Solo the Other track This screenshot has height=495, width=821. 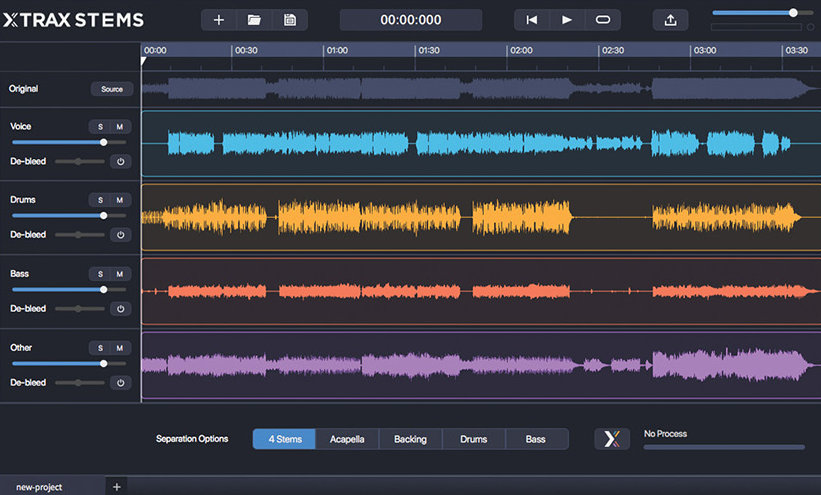click(100, 348)
